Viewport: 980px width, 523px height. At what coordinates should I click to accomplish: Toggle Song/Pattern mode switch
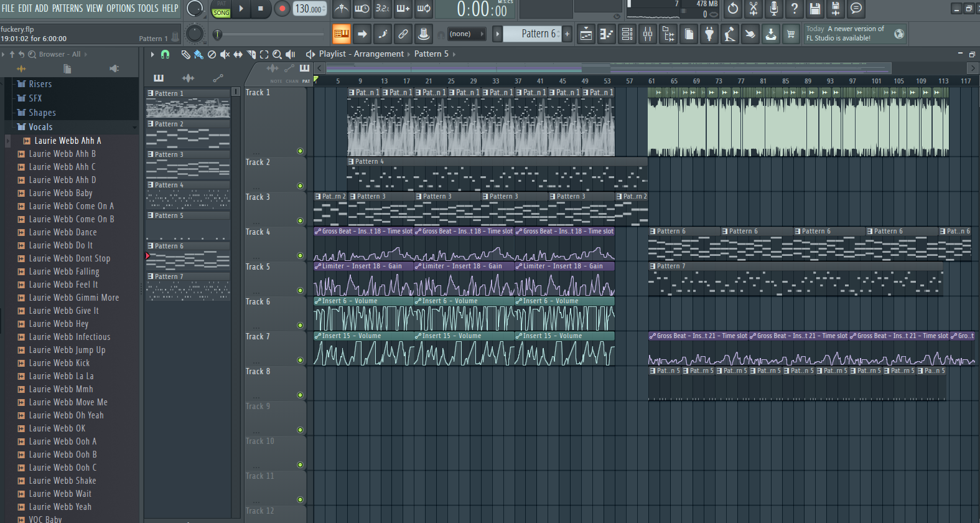pyautogui.click(x=221, y=9)
